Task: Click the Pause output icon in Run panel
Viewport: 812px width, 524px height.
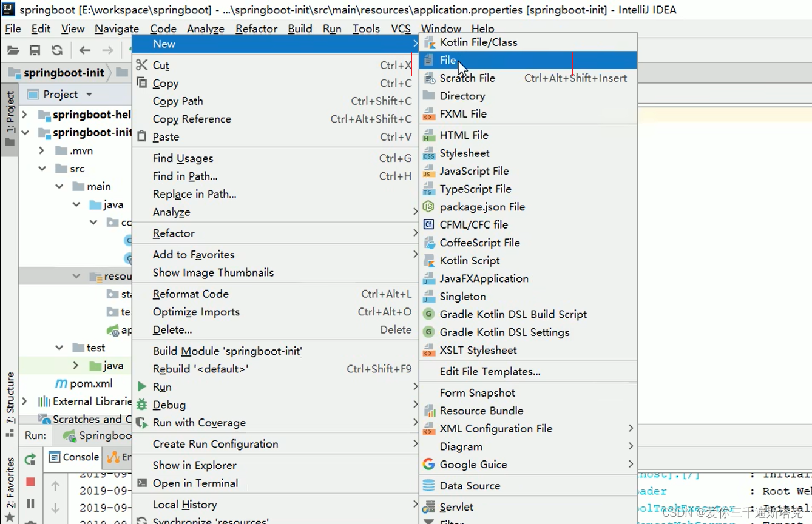Action: [30, 503]
